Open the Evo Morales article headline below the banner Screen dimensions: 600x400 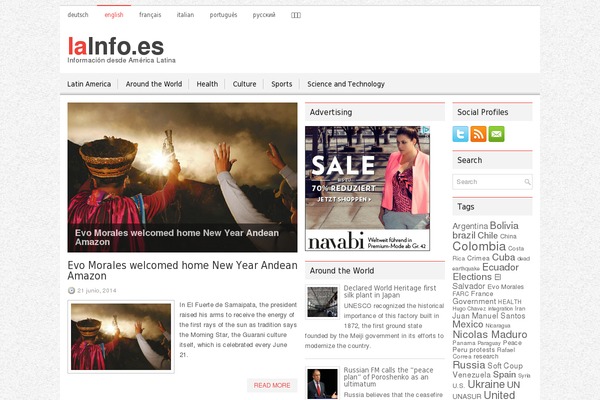182,270
